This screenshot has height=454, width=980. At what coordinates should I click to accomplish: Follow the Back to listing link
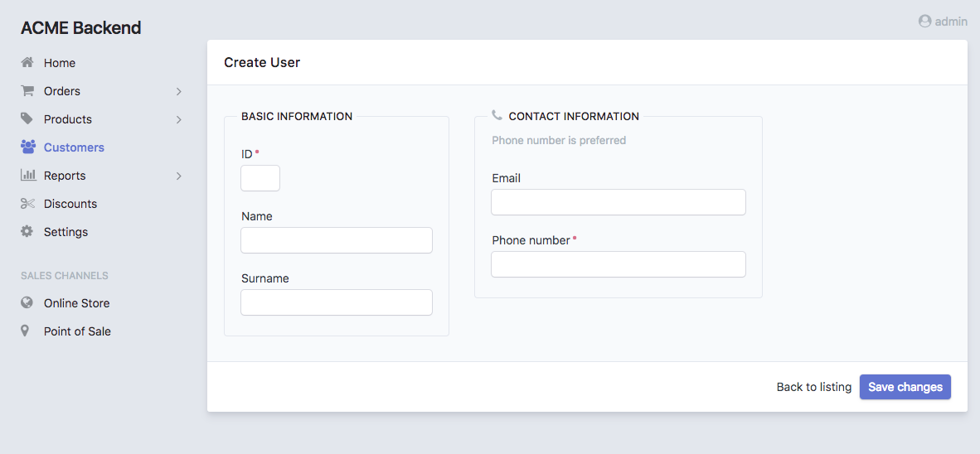pyautogui.click(x=813, y=387)
